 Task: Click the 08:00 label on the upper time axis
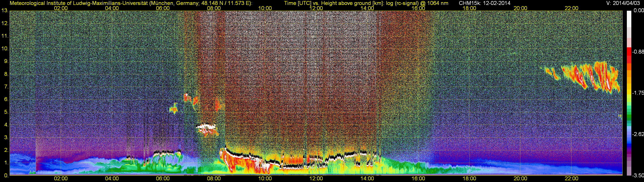tap(214, 8)
